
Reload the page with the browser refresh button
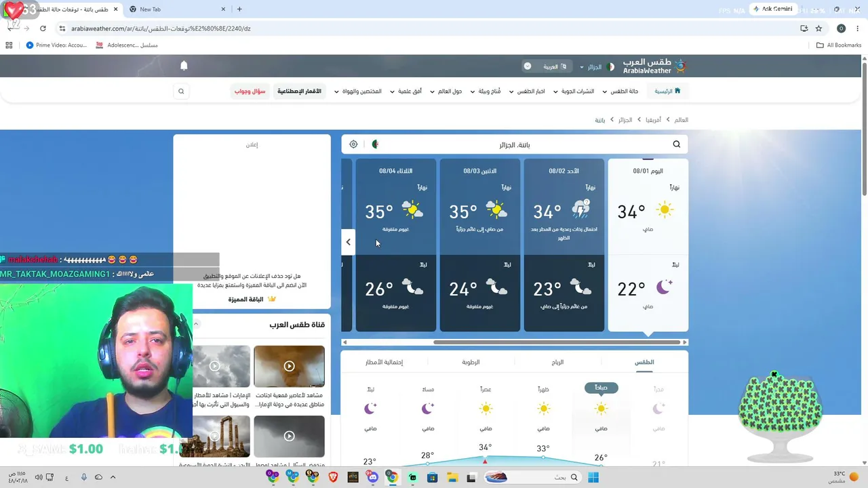coord(43,28)
